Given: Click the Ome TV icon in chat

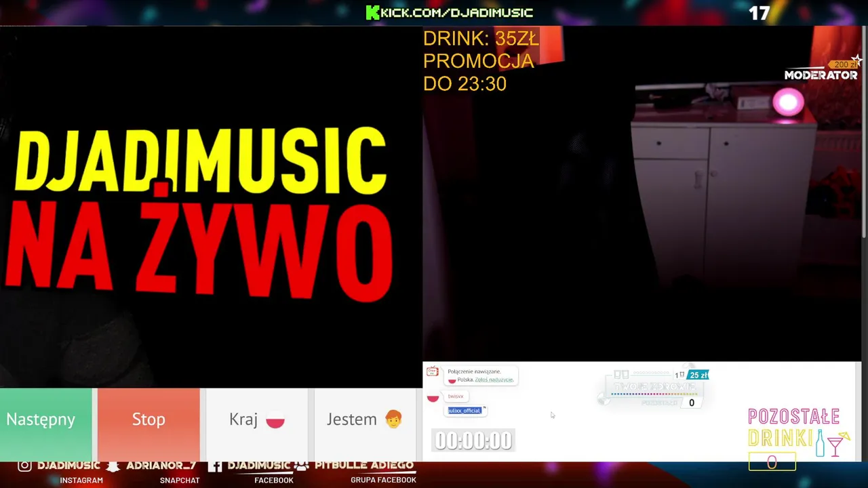Looking at the screenshot, I should 432,371.
